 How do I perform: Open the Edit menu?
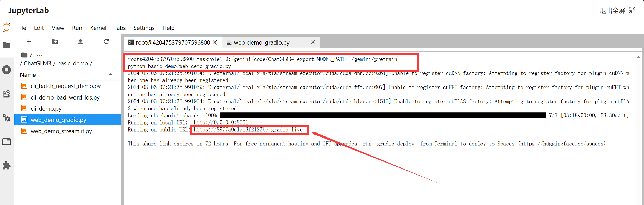click(x=39, y=28)
